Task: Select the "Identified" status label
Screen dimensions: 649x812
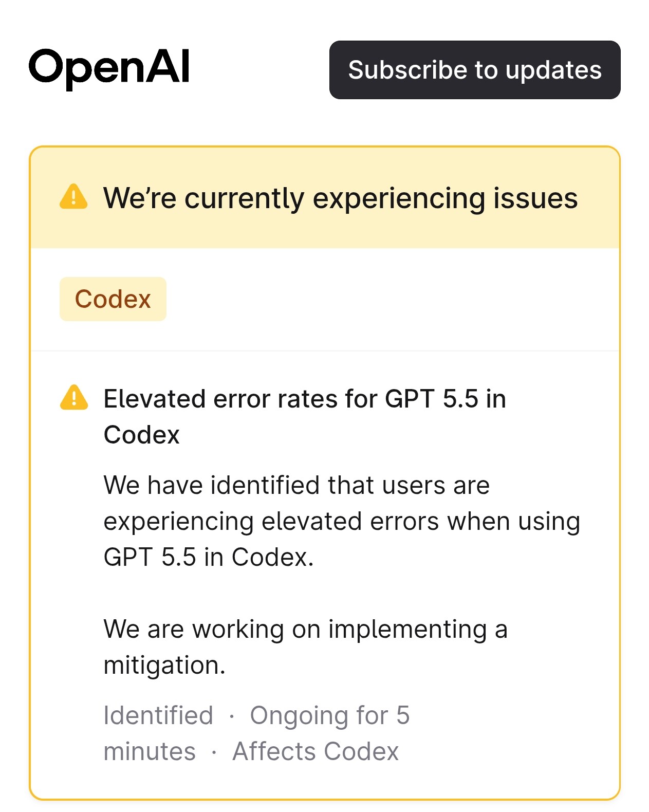Action: point(158,715)
